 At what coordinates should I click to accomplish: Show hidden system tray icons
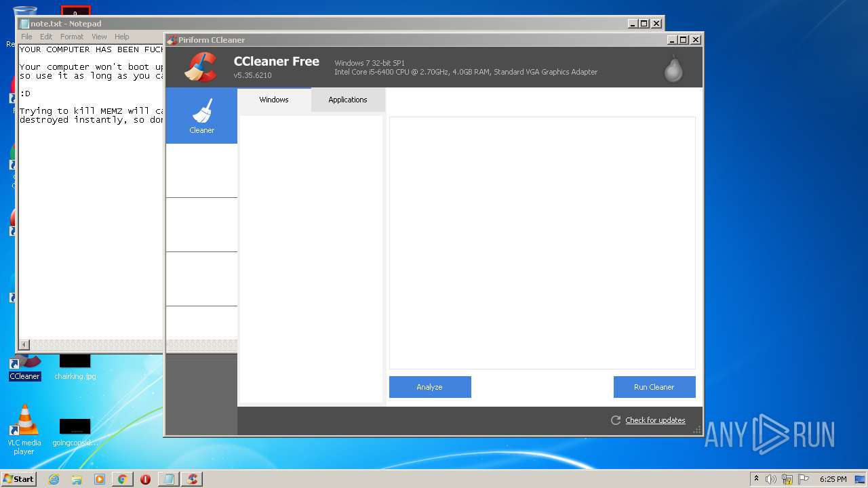756,479
